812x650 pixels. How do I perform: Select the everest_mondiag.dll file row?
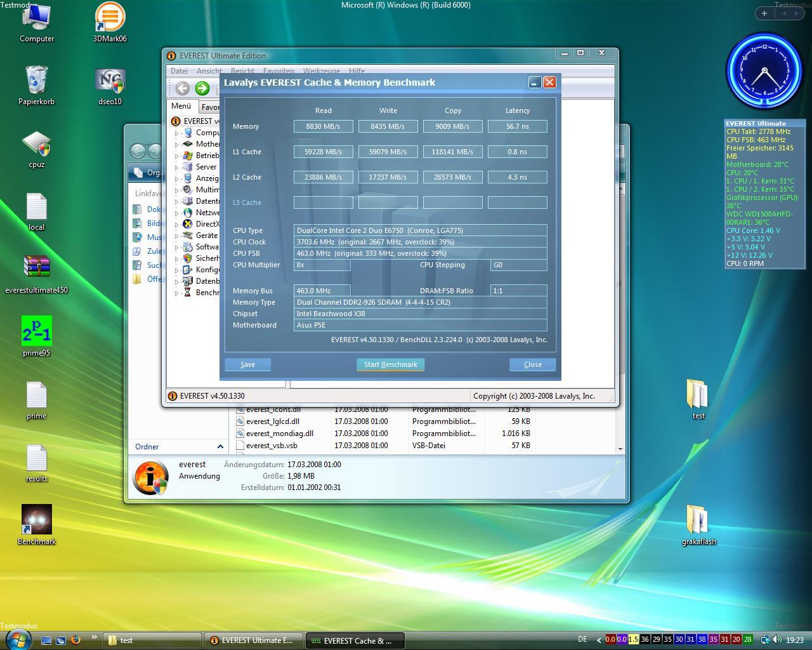[x=383, y=433]
